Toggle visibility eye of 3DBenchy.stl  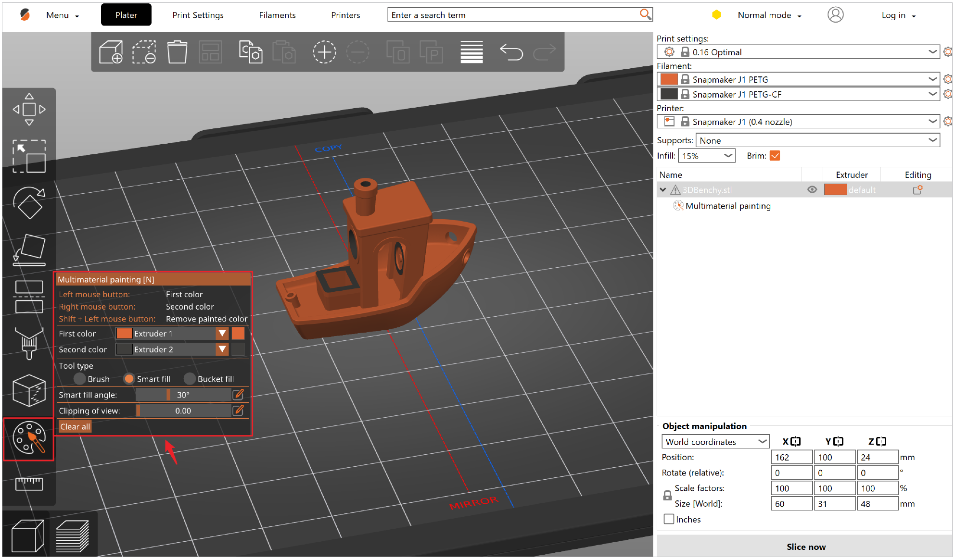point(812,190)
